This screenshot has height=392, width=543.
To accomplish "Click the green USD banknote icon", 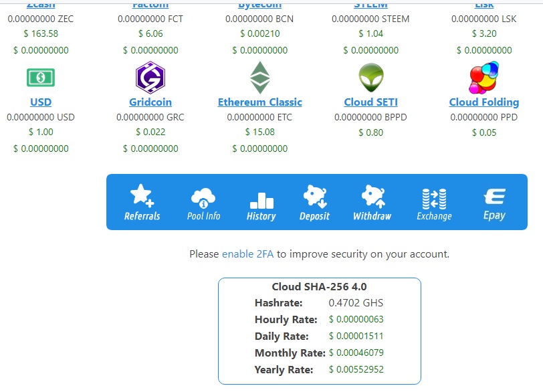I will 41,77.
